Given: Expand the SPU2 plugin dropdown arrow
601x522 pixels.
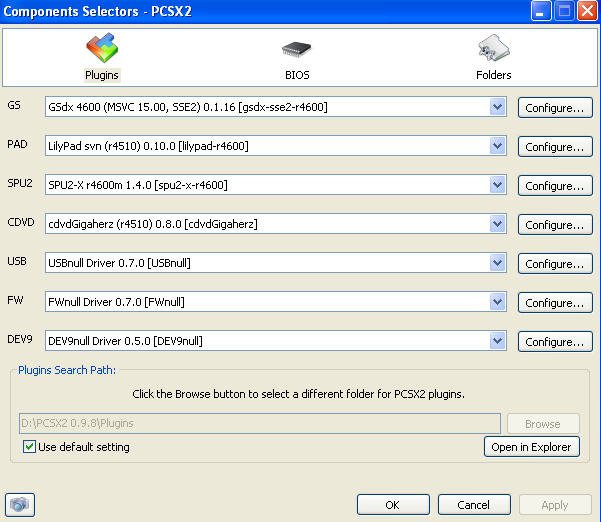Looking at the screenshot, I should tap(498, 185).
